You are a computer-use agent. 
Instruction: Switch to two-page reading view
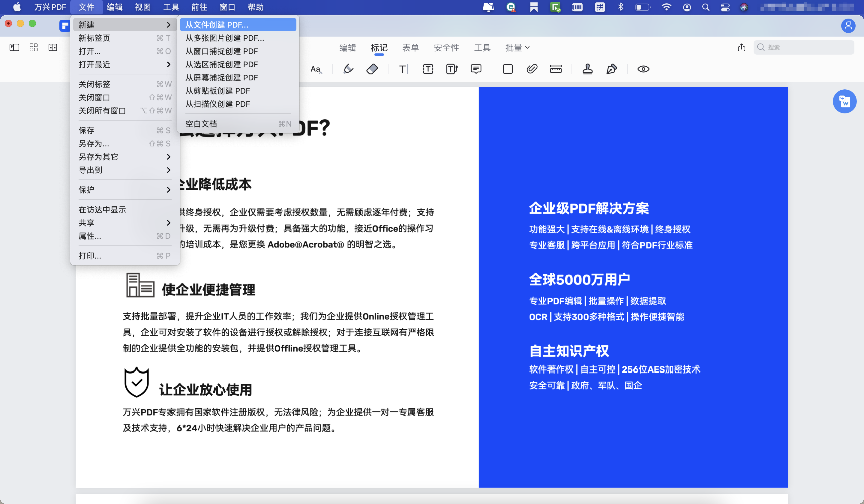pos(53,47)
